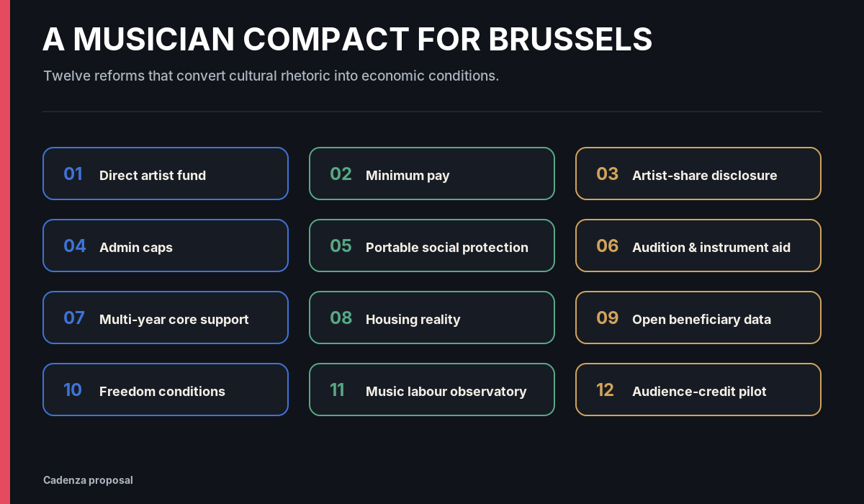
Task: Select the Open beneficiary data card
Action: (x=698, y=318)
